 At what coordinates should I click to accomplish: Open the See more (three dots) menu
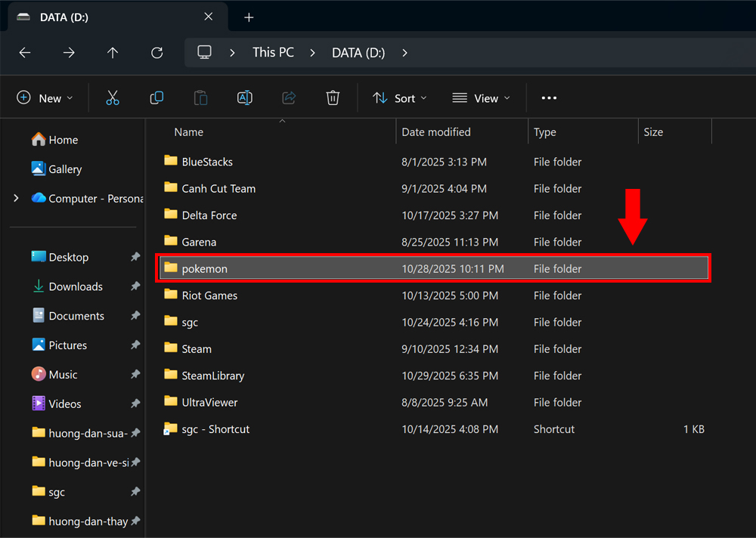point(549,98)
